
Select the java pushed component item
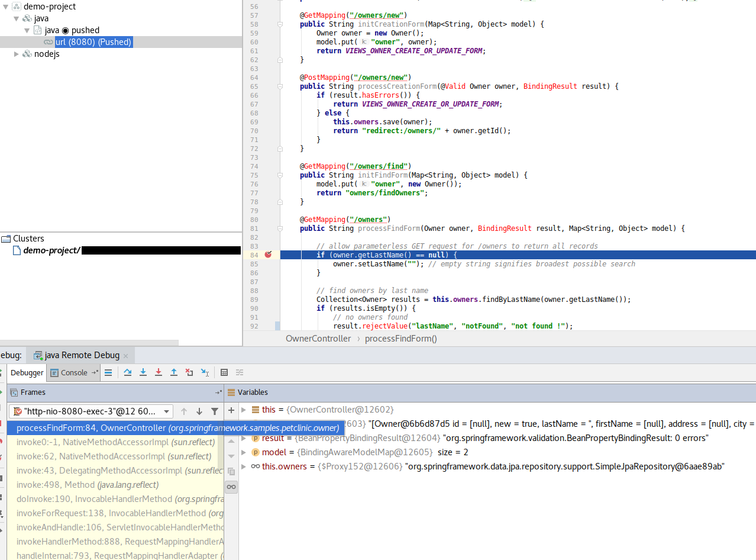(x=72, y=30)
